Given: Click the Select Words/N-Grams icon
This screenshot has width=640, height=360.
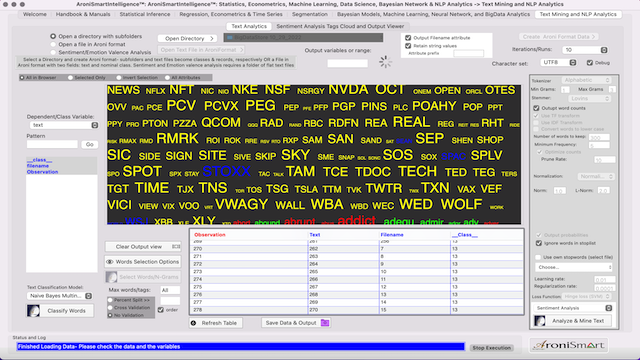Looking at the screenshot, I should [x=111, y=277].
